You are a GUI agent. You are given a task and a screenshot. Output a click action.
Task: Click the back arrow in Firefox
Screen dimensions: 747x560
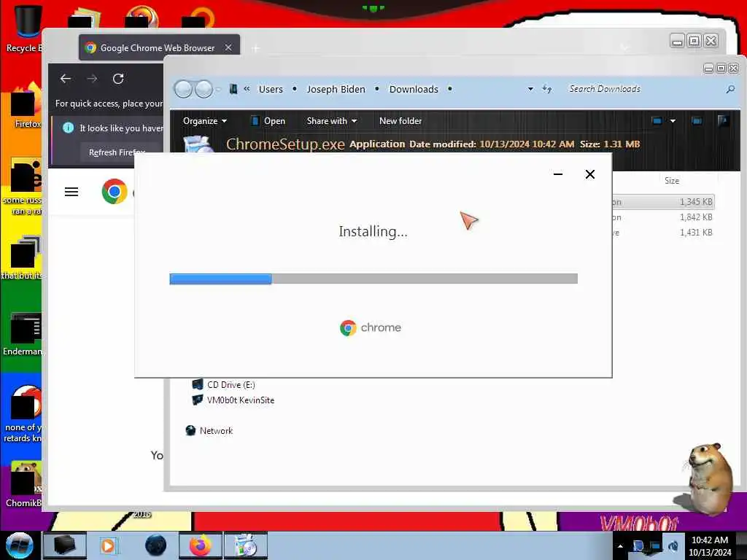pos(66,79)
